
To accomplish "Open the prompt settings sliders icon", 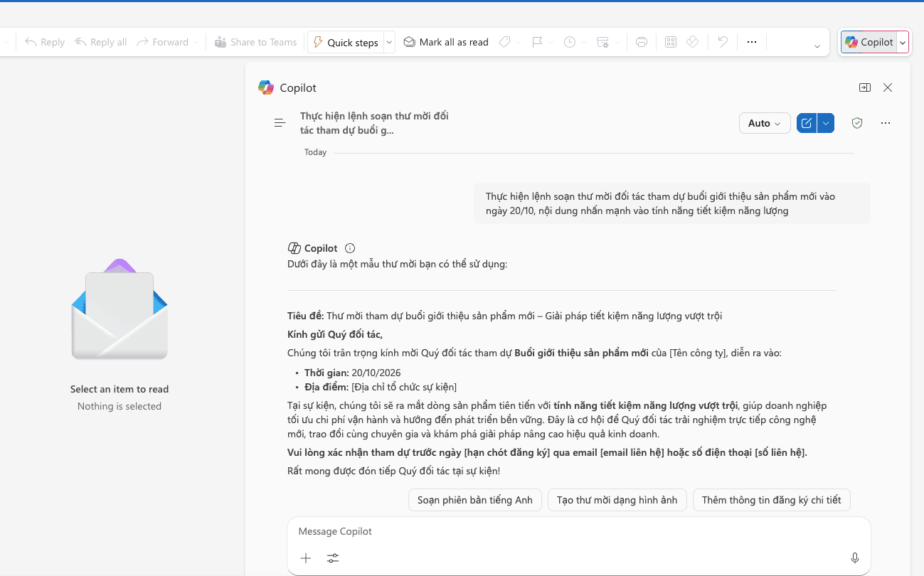I will tap(333, 558).
